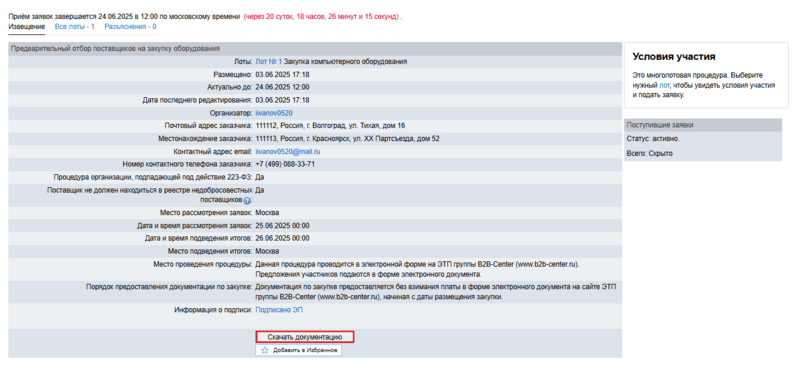Viewport: 800px width, 368px height.
Task: Open the Все лоты - 1 tab
Action: tap(74, 27)
